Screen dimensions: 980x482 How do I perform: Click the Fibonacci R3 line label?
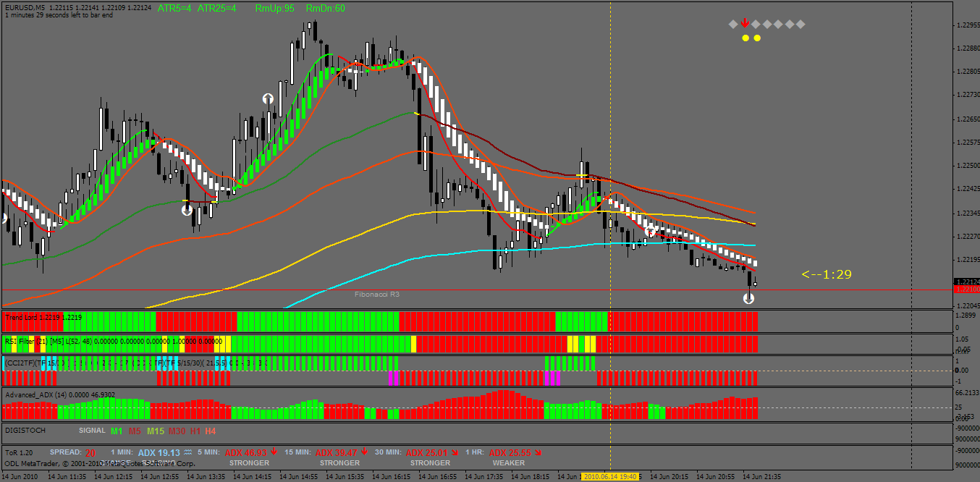(376, 295)
